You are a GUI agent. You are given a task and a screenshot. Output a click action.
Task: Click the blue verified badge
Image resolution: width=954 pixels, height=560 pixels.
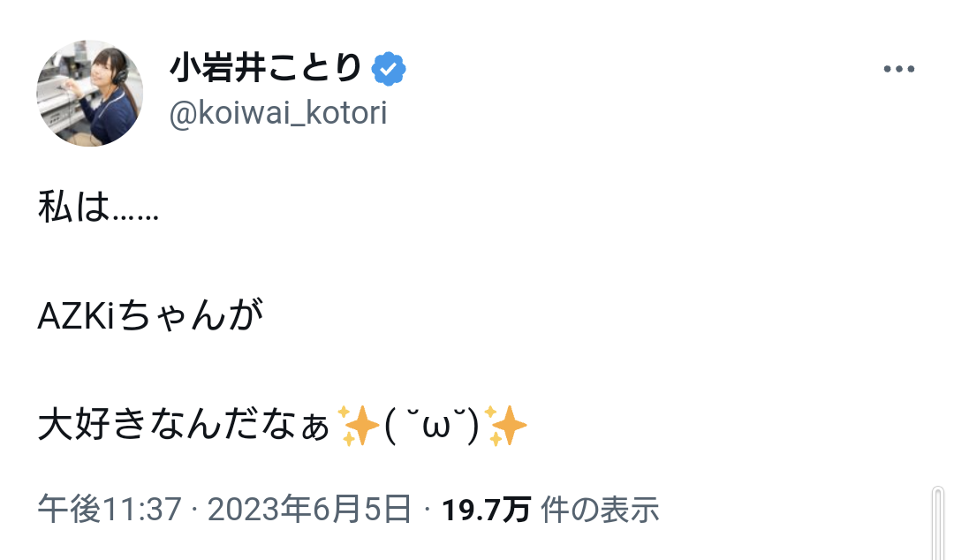(x=389, y=69)
